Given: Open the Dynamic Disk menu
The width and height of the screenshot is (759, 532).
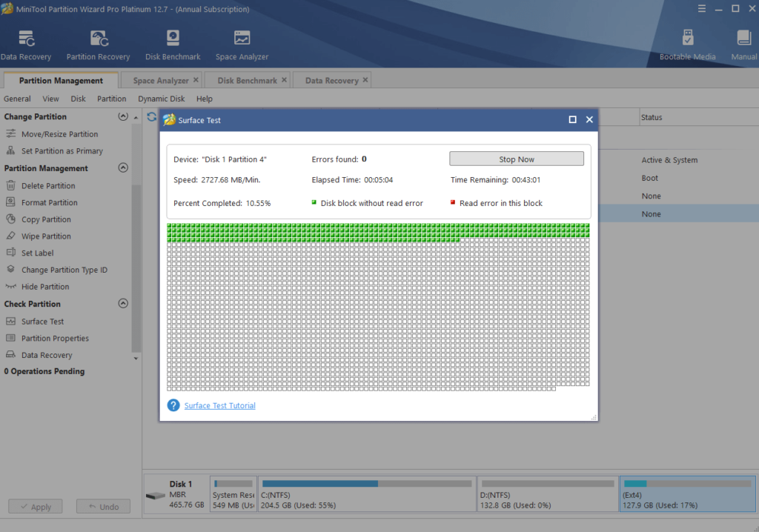Looking at the screenshot, I should pos(161,99).
